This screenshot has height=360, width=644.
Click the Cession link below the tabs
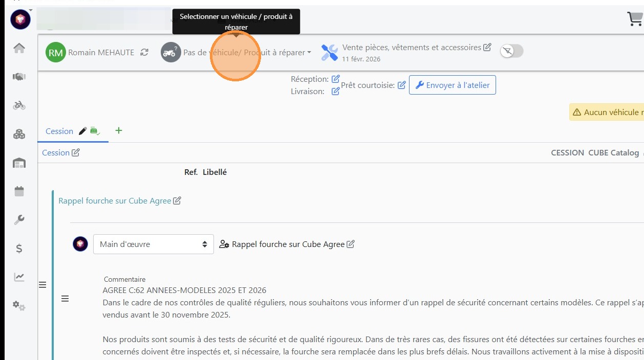click(56, 152)
